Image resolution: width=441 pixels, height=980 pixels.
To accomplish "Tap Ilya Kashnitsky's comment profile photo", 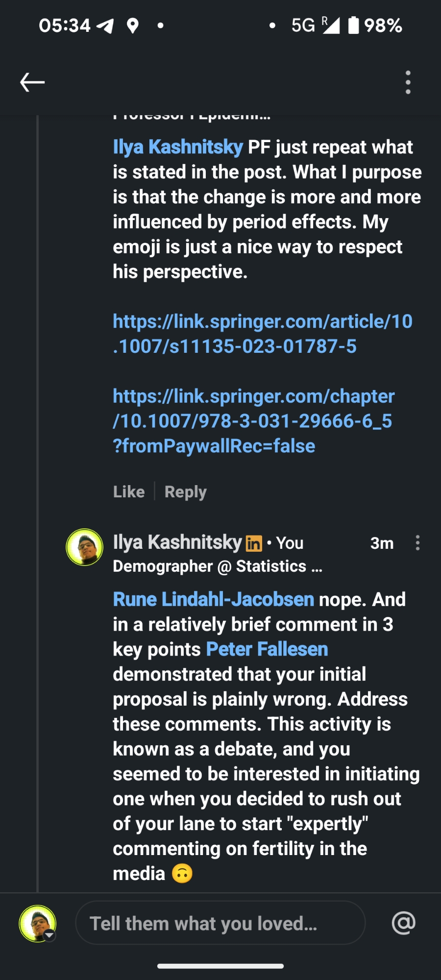I will (x=85, y=547).
